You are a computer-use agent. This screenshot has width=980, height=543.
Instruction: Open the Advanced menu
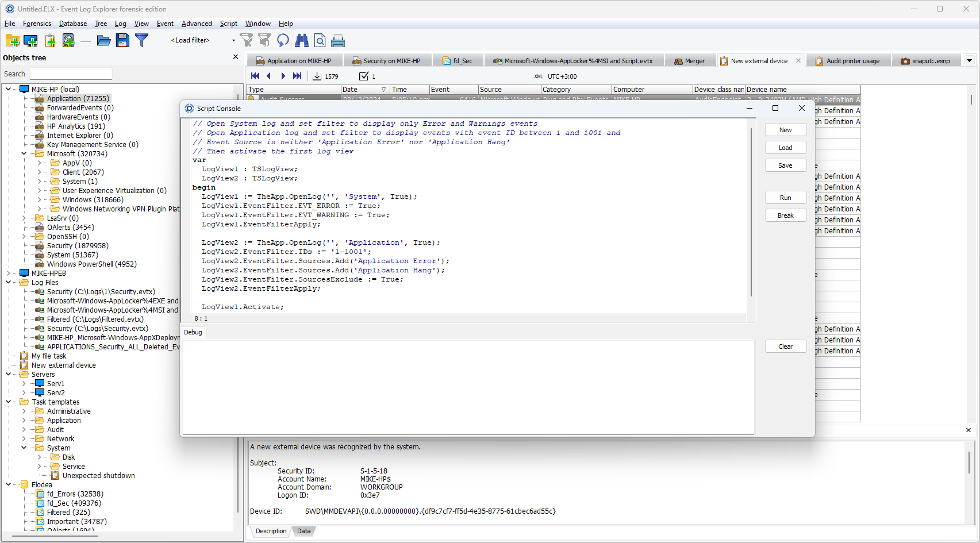pos(197,24)
